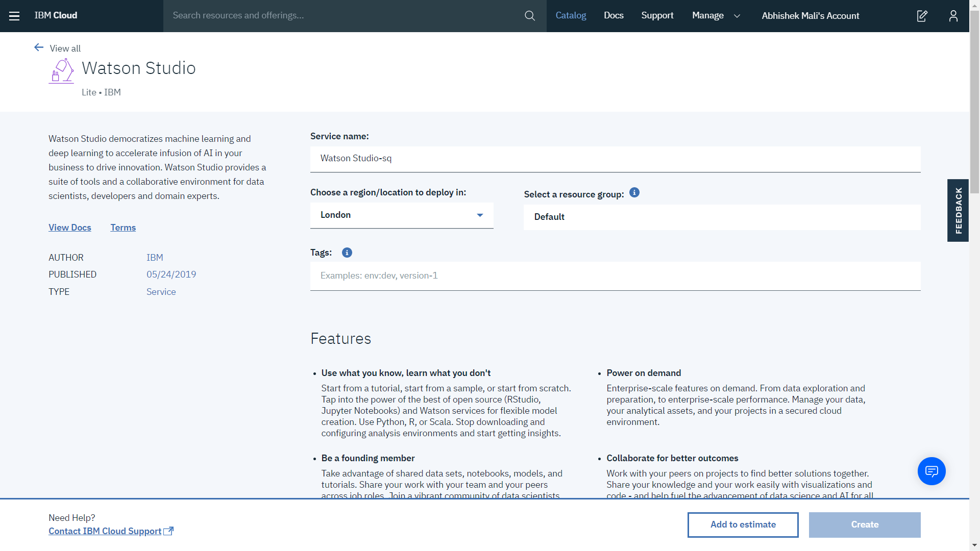Click the Watson Studio page title
This screenshot has height=551, width=980.
(x=138, y=68)
